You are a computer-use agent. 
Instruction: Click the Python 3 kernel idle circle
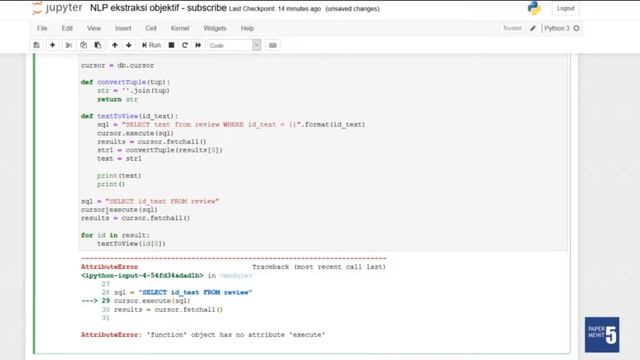[576, 28]
